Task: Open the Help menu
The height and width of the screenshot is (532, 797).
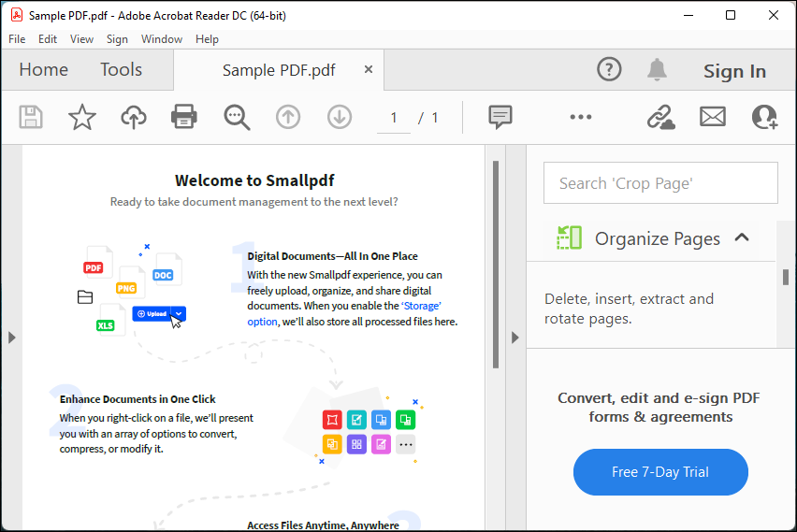Action: click(x=207, y=39)
